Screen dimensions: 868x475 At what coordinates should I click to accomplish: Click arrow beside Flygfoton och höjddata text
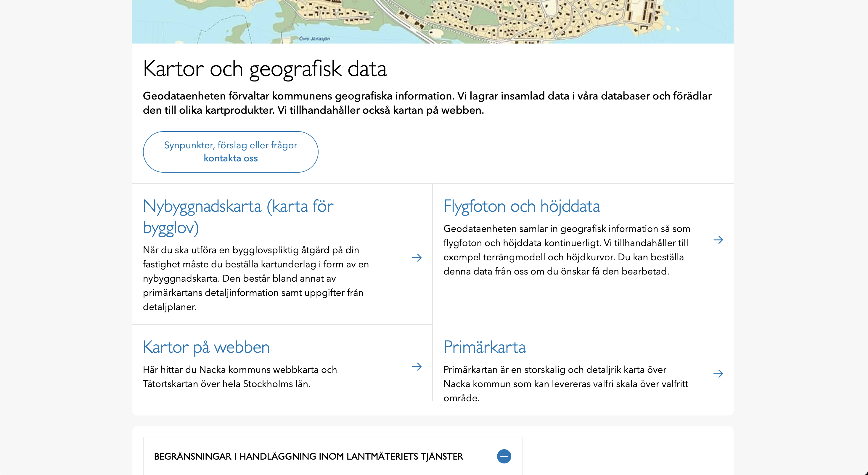coord(718,240)
